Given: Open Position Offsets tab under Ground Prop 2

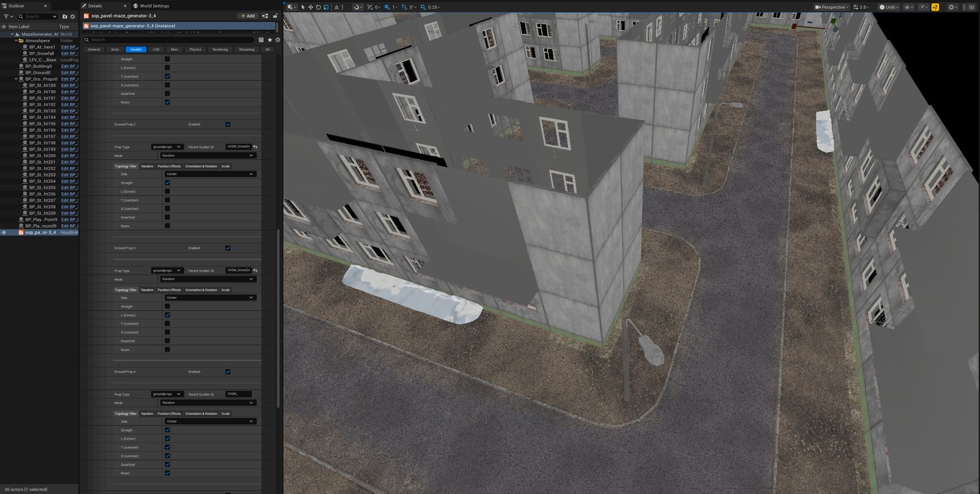Looking at the screenshot, I should tap(169, 166).
